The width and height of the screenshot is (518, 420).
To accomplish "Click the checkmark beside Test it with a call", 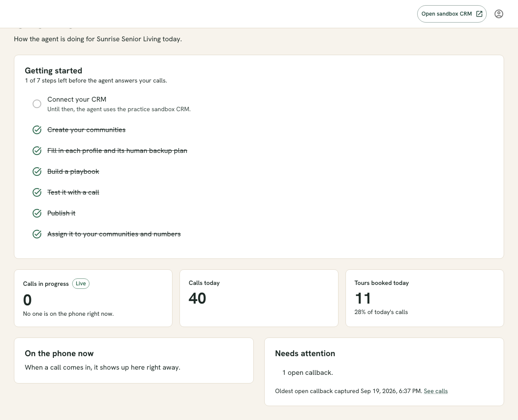I will click(x=37, y=192).
